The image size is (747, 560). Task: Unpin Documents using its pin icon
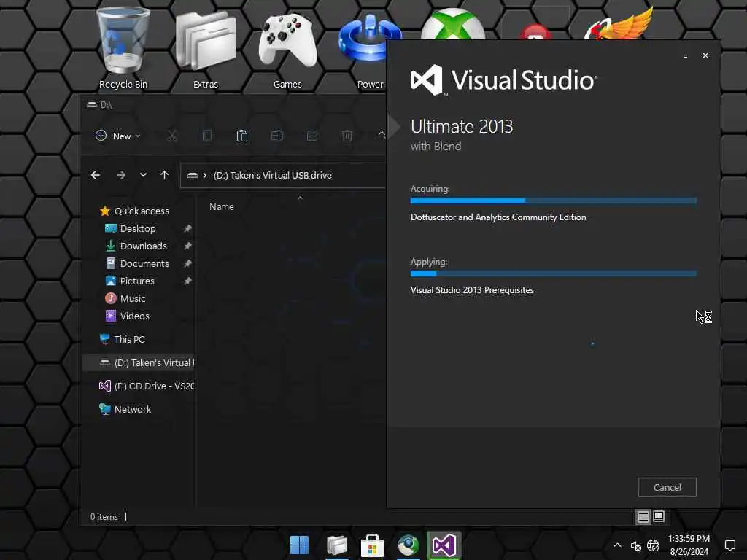click(x=187, y=263)
